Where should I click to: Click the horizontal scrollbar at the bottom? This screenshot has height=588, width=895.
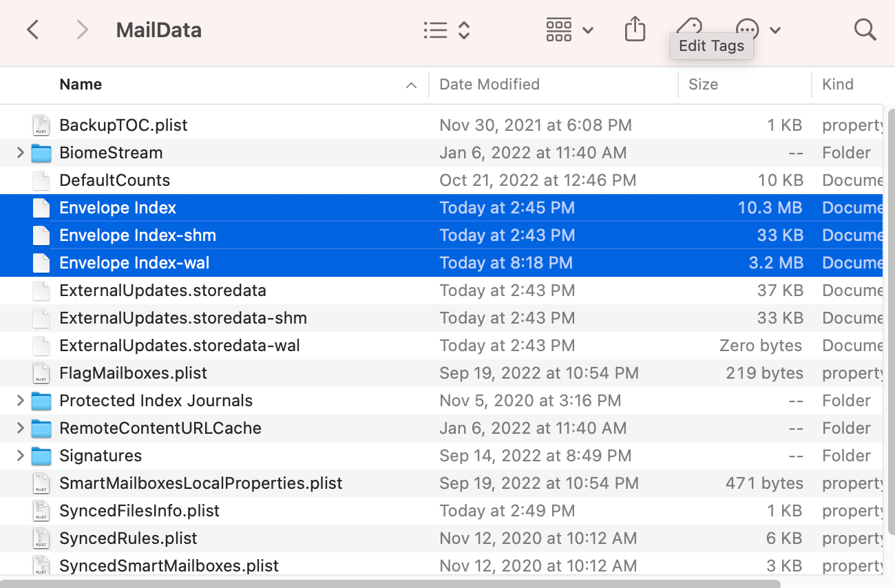point(390,584)
